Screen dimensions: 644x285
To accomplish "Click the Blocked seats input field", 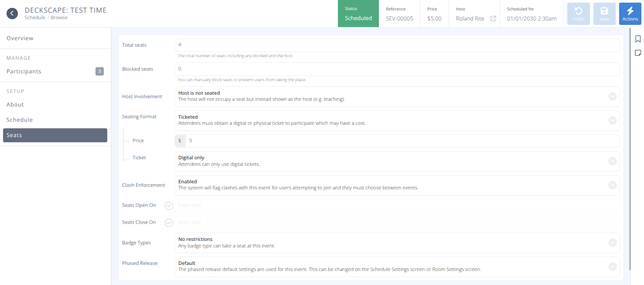I will (397, 69).
